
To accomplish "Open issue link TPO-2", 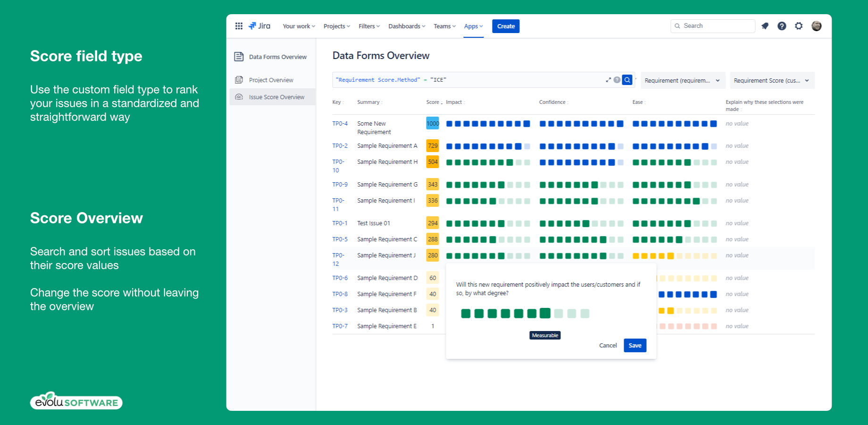I will 340,145.
